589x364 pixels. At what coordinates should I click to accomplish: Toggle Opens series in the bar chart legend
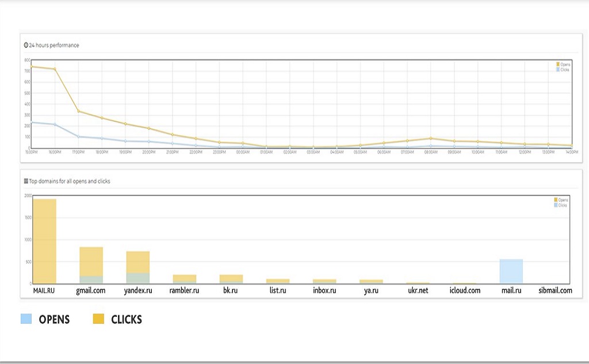click(561, 200)
